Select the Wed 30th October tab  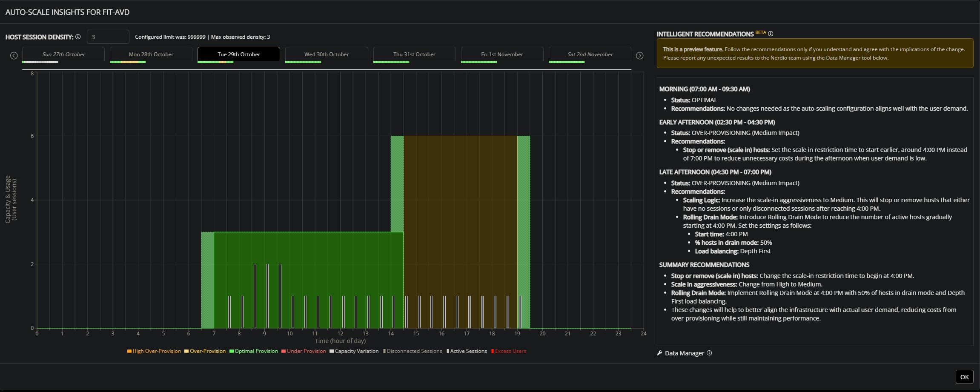pyautogui.click(x=327, y=54)
